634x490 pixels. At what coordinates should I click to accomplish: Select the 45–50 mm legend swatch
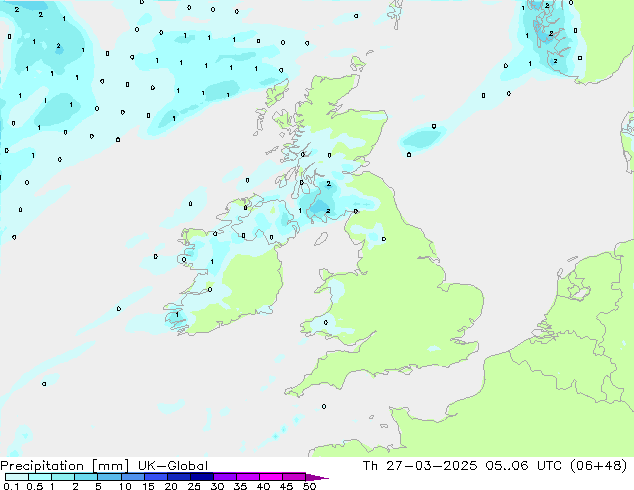coord(294,477)
